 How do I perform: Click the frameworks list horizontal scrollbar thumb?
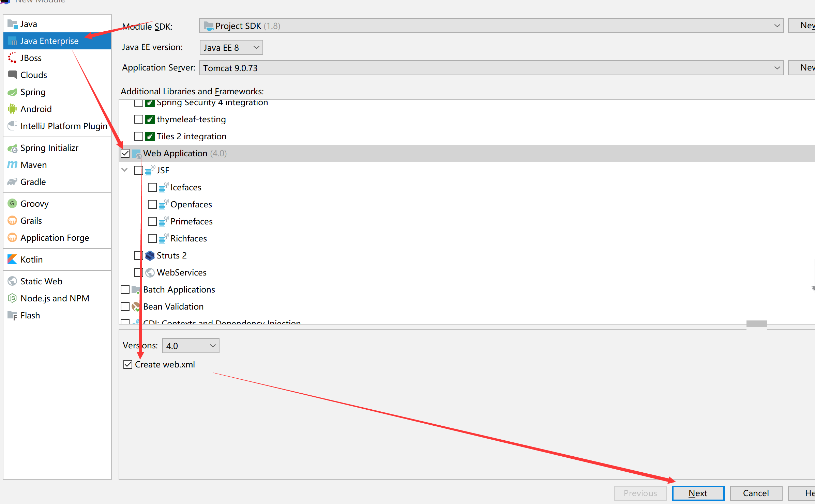click(756, 324)
